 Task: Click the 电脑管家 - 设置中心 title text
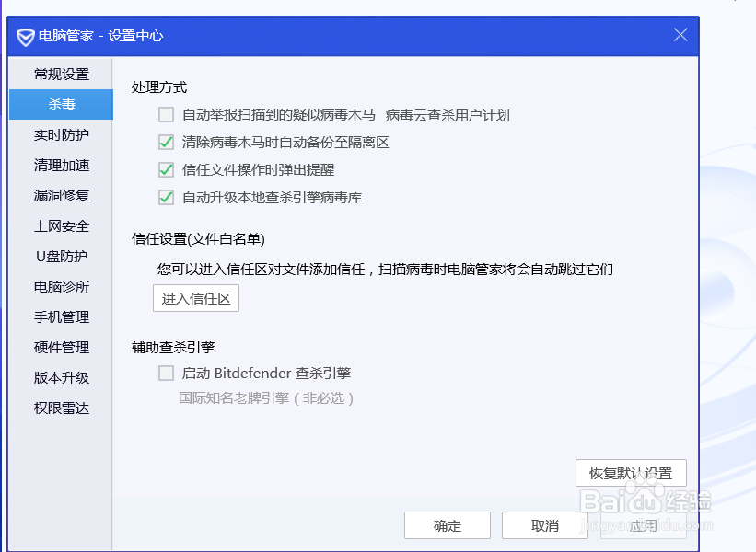pyautogui.click(x=100, y=36)
